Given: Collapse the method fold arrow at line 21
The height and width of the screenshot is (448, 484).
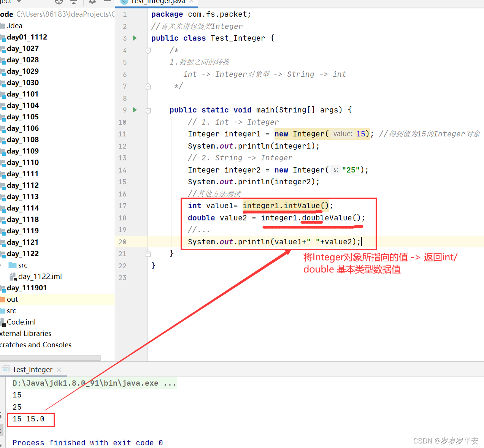Looking at the screenshot, I should point(148,253).
